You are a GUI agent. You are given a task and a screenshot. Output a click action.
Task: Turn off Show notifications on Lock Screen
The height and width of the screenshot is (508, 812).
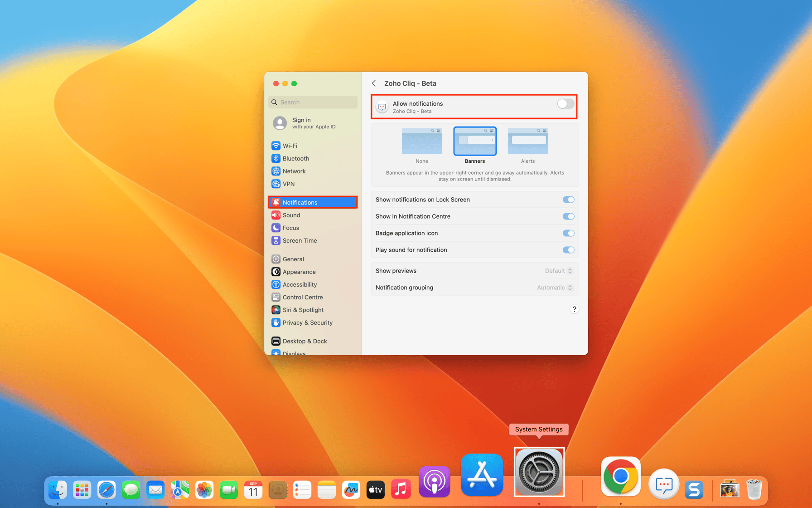(568, 200)
